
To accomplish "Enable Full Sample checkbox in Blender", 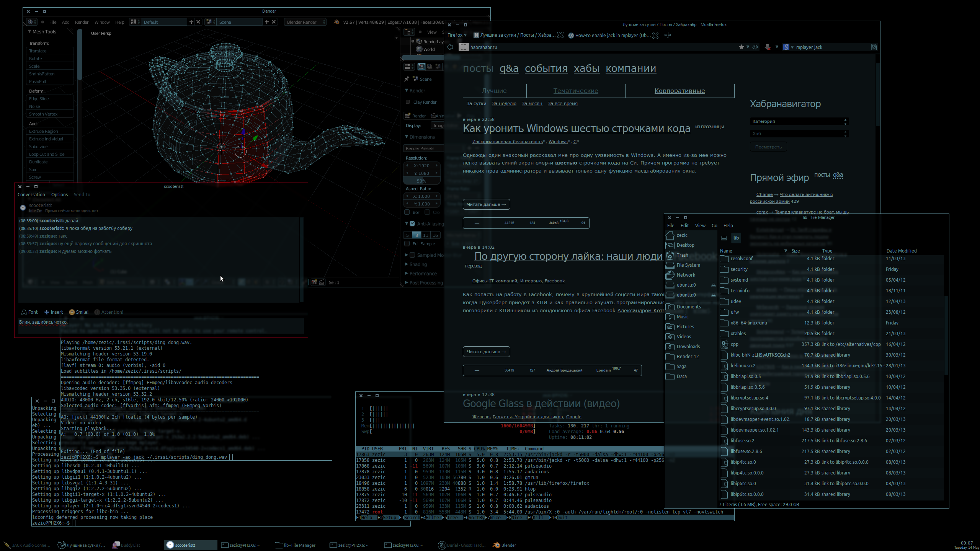I will 407,244.
